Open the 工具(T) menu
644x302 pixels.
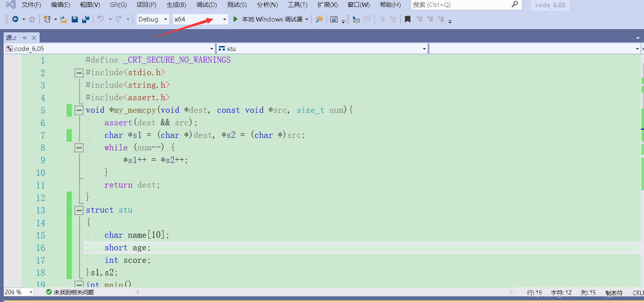(x=298, y=5)
